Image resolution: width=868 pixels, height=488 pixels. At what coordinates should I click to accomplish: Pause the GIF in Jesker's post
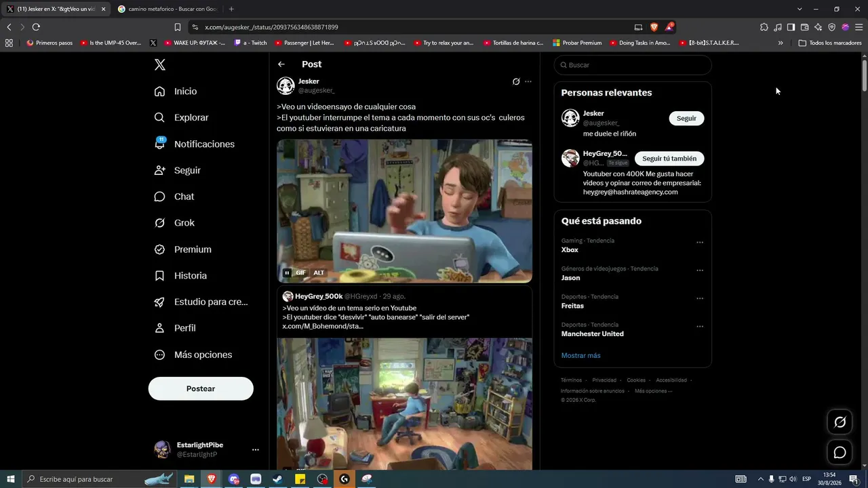287,273
